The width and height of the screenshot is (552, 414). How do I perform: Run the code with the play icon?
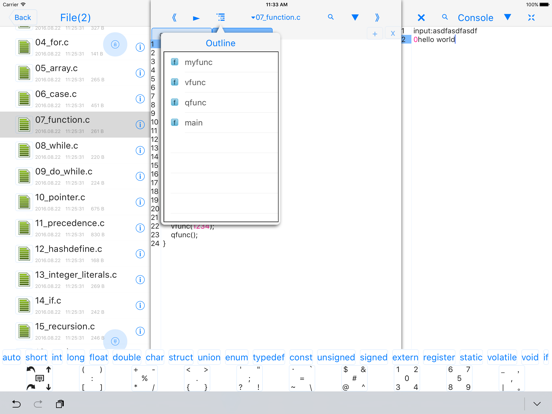[x=196, y=18]
